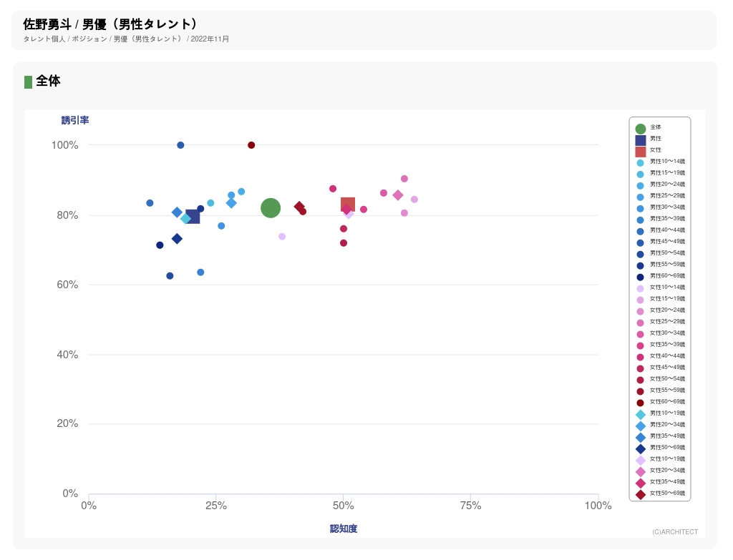The image size is (733, 560).
Task: Click the 男性 navy square legend icon
Action: click(641, 140)
